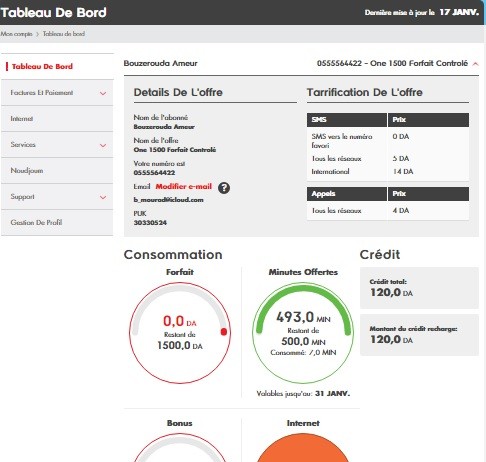486x462 pixels.
Task: Open Tableau De Bord sidebar item
Action: point(57,66)
